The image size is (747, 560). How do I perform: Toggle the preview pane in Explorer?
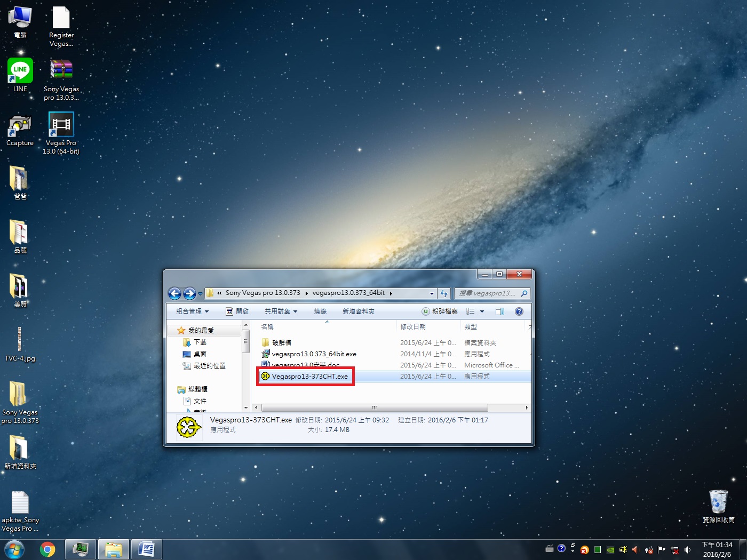500,311
